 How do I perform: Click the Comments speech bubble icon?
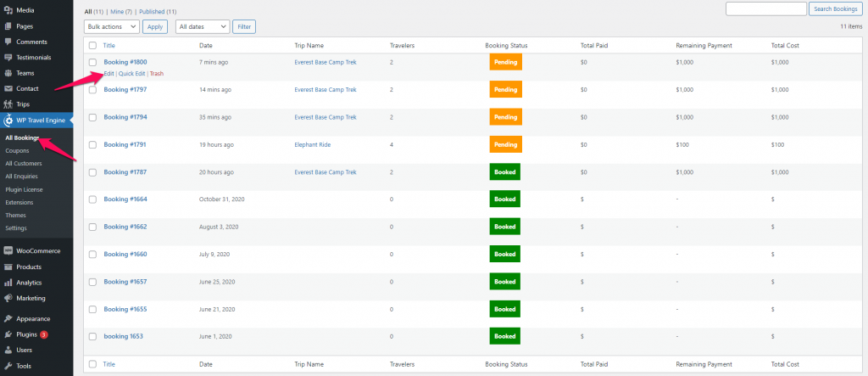pos(8,42)
